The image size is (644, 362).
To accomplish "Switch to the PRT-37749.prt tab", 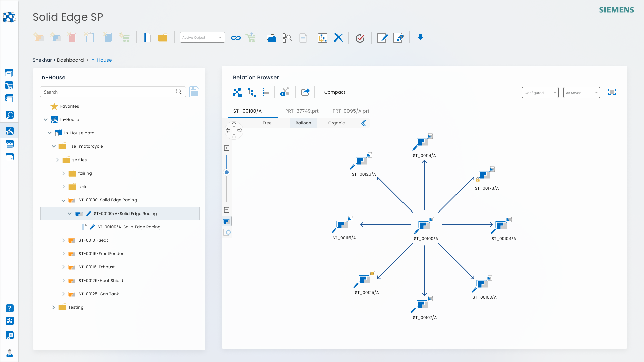I will point(302,111).
